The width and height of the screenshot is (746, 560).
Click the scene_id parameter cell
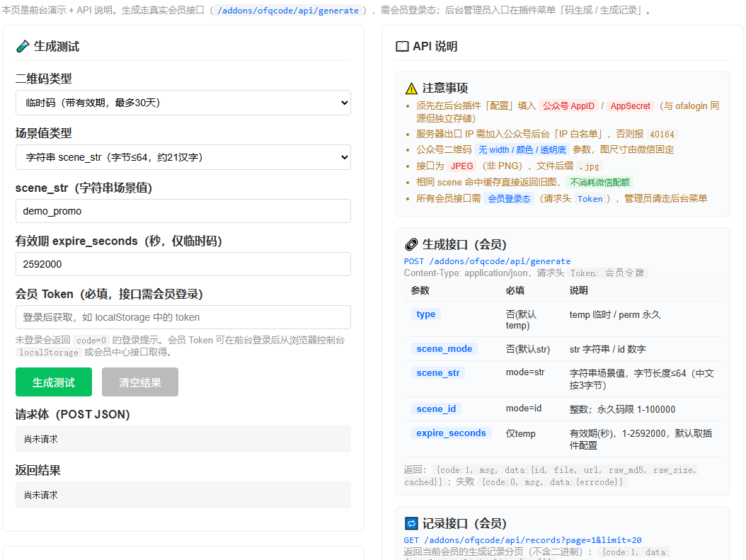pyautogui.click(x=436, y=408)
